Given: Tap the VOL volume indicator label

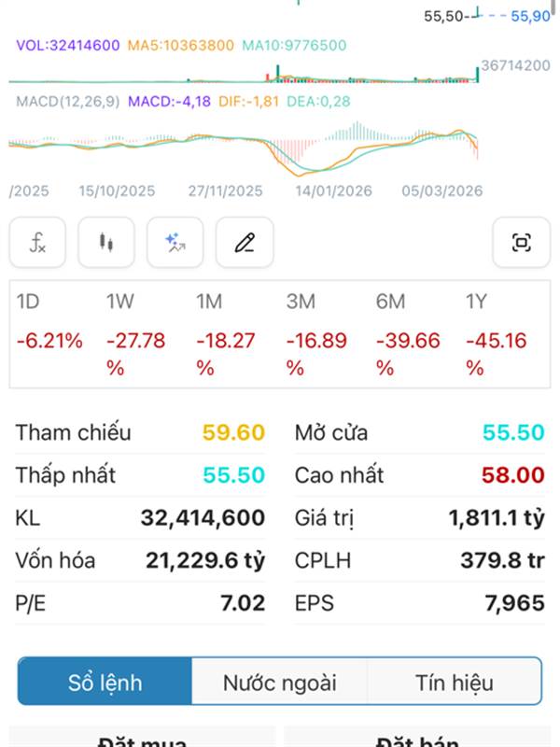Looking at the screenshot, I should (67, 45).
